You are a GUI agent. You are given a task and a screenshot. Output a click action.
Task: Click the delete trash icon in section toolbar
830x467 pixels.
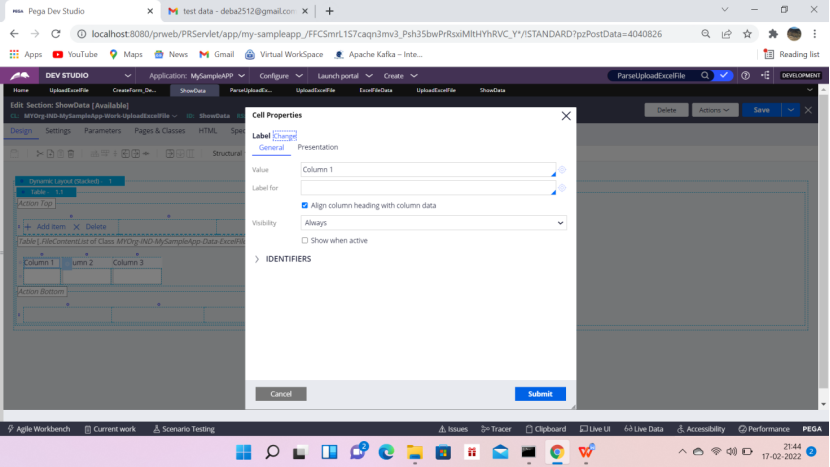[70, 154]
